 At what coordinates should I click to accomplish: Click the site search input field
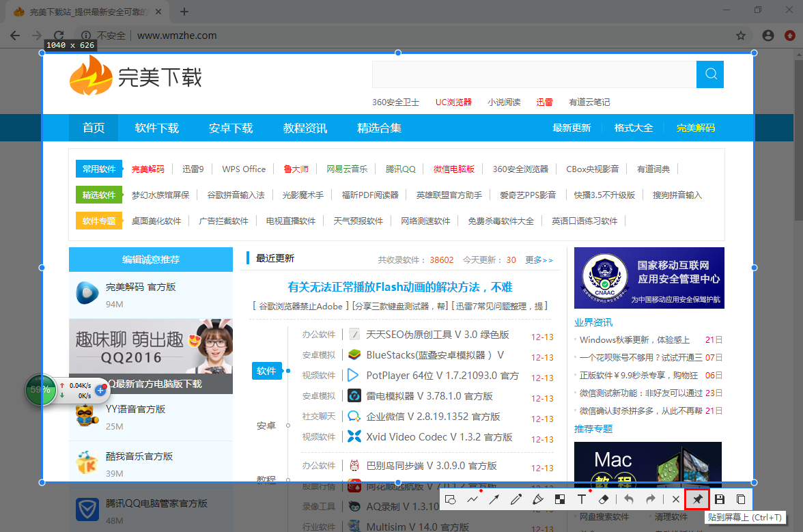(533, 74)
